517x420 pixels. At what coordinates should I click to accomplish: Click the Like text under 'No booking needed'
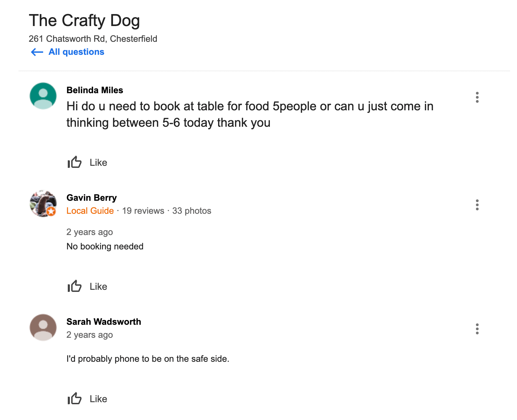pos(98,286)
